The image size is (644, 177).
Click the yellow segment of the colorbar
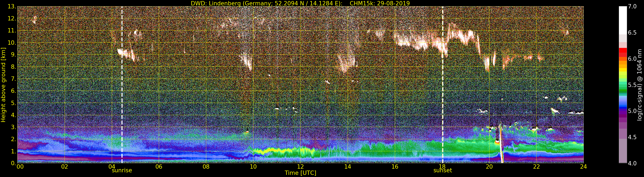pyautogui.click(x=623, y=70)
